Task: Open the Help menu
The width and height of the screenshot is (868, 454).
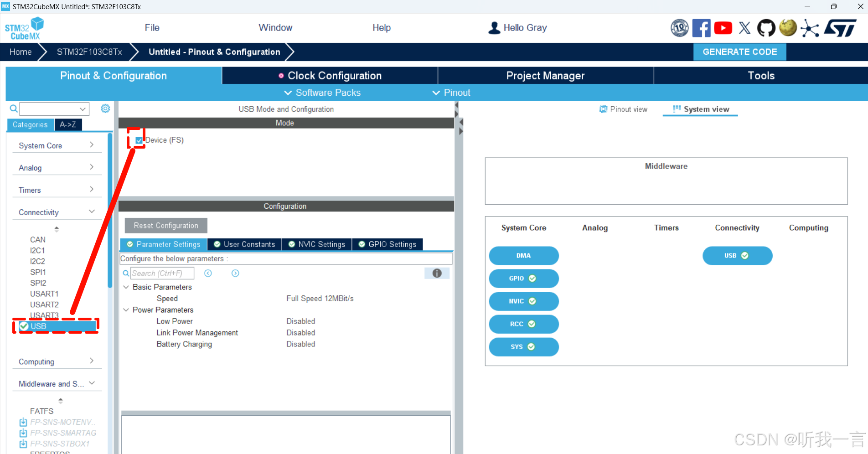Action: pos(382,28)
